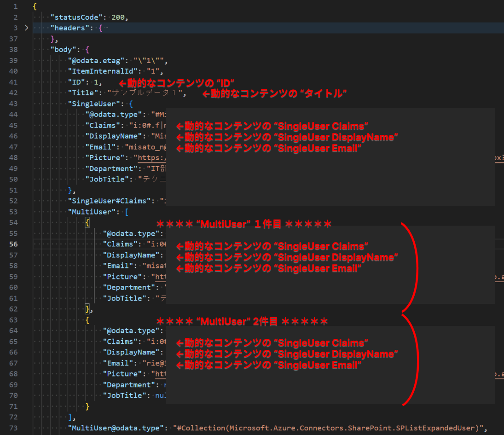Open the Picture https link on line 48
The width and height of the screenshot is (504, 435).
click(151, 158)
